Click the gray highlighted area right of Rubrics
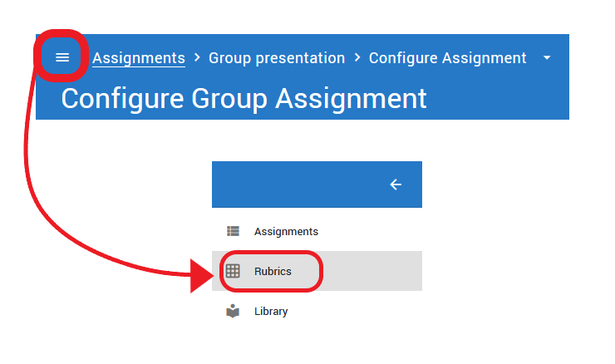 pos(372,271)
